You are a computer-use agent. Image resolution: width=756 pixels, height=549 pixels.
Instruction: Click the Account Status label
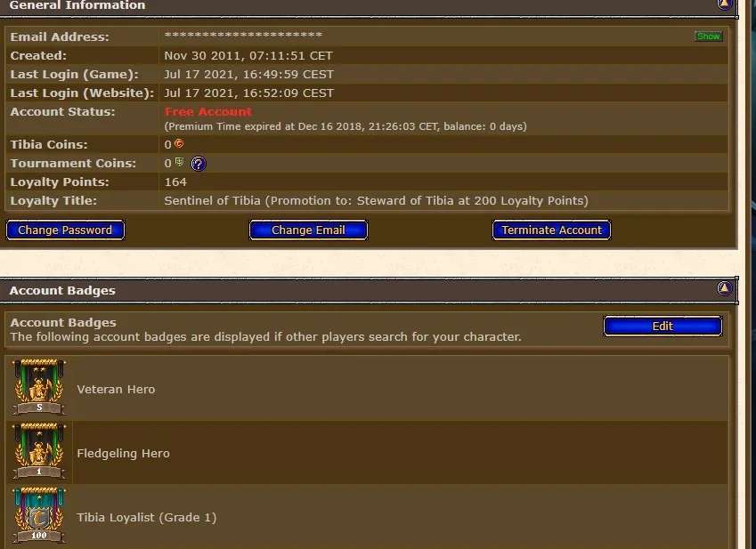tap(62, 112)
